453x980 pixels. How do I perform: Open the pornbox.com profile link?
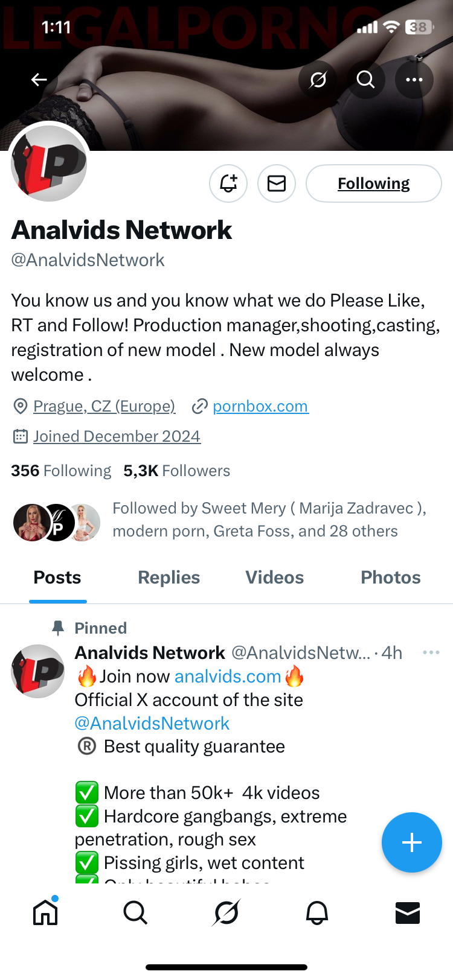[x=260, y=406]
